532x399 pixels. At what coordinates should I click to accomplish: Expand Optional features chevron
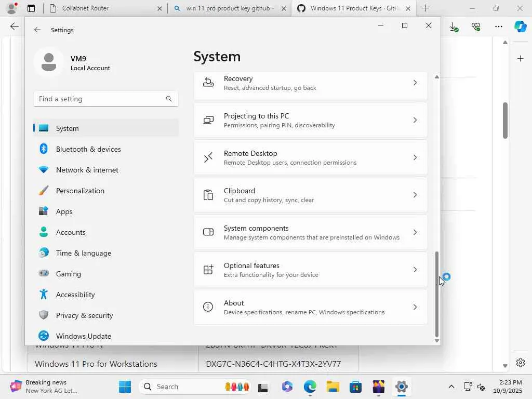(415, 270)
